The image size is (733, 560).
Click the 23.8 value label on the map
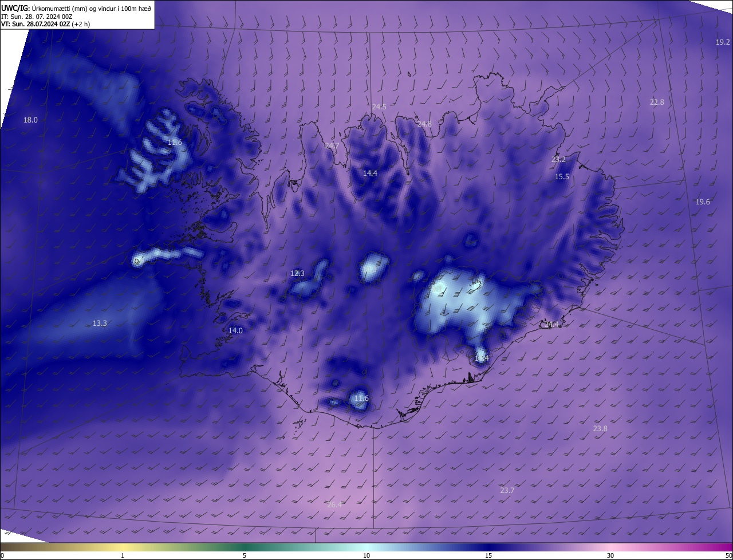pyautogui.click(x=600, y=429)
